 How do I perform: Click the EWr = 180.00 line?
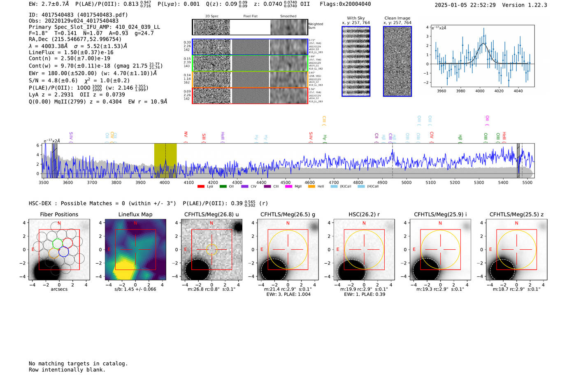click(x=93, y=73)
